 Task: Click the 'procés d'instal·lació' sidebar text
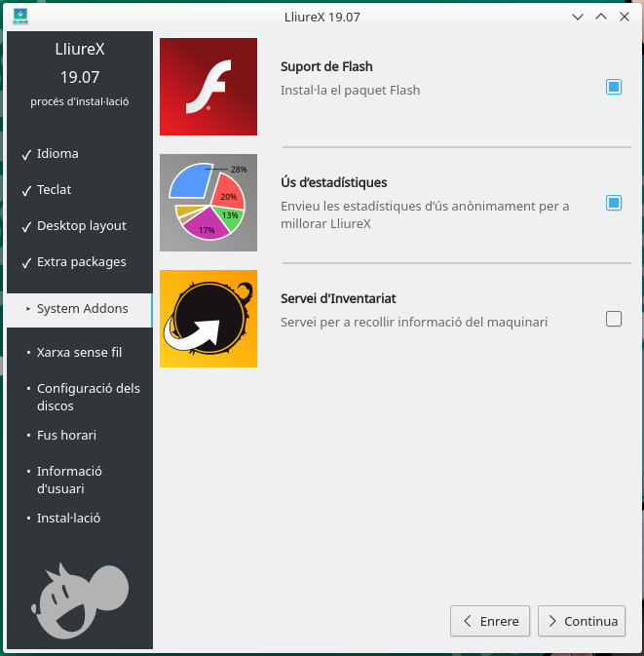80,101
